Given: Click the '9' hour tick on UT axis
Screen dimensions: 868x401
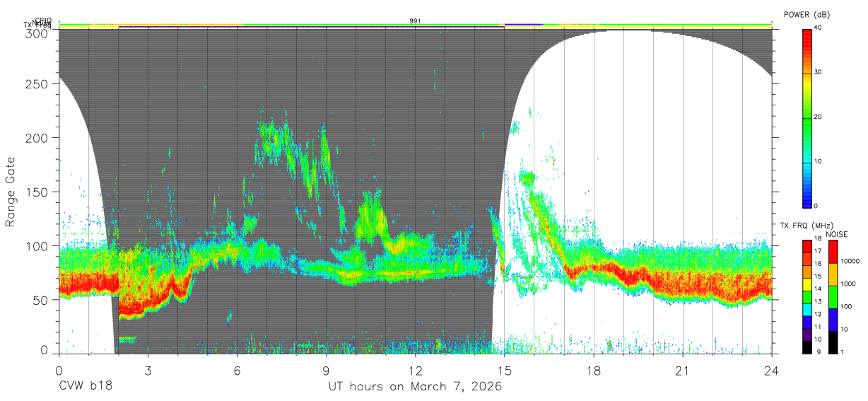Looking at the screenshot, I should 326,370.
